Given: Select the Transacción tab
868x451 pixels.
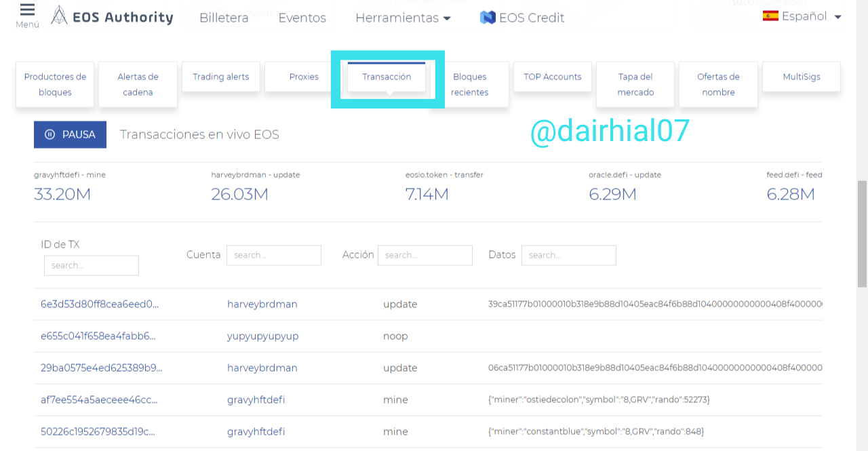Looking at the screenshot, I should click(387, 77).
